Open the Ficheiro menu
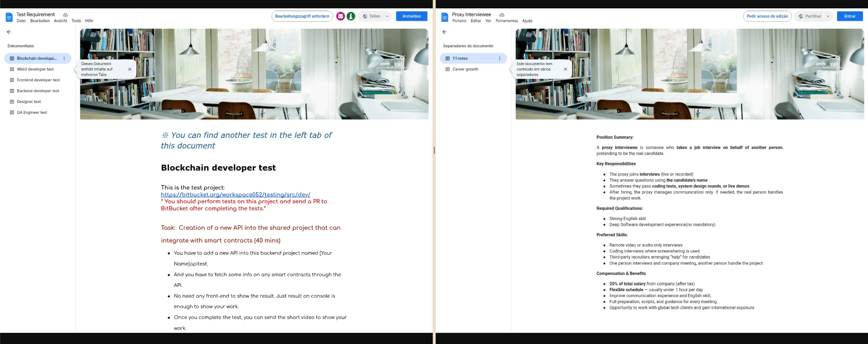The width and height of the screenshot is (868, 344). pos(459,21)
